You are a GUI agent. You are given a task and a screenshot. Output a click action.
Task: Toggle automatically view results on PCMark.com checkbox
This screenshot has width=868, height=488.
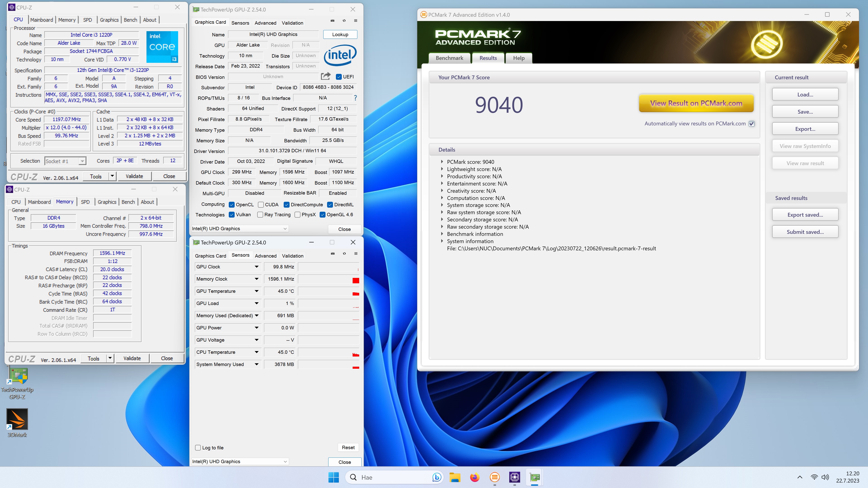[x=751, y=124]
